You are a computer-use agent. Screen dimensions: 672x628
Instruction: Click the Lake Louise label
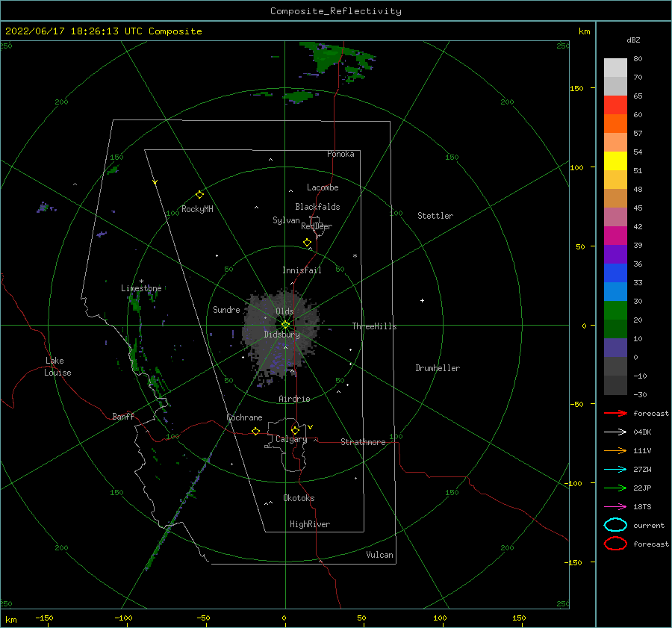[57, 367]
